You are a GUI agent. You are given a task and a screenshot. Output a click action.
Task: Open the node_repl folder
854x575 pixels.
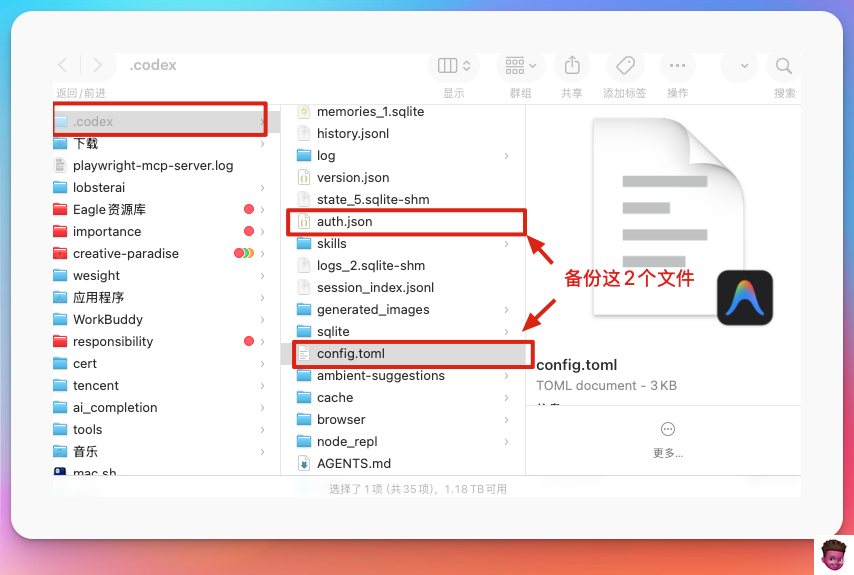pyautogui.click(x=403, y=442)
